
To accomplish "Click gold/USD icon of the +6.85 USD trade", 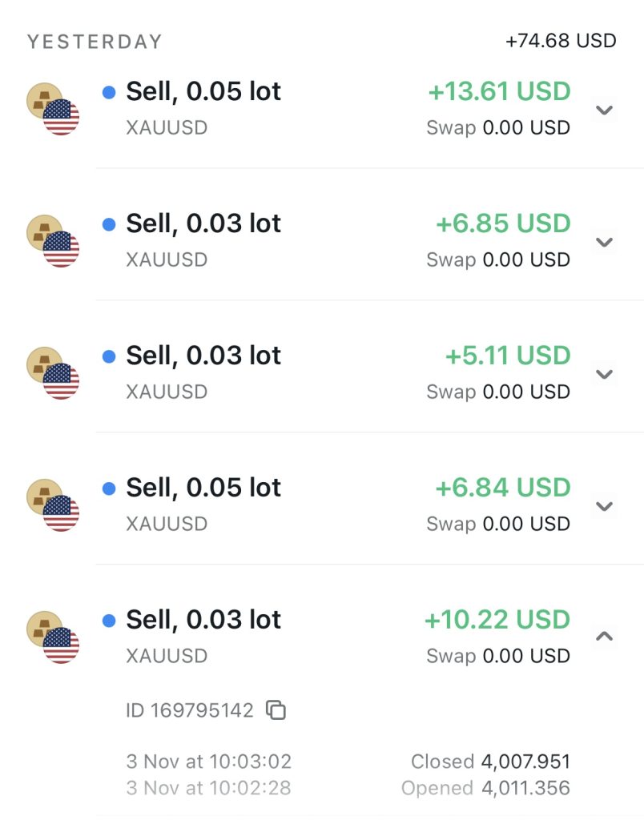I will 53,241.
